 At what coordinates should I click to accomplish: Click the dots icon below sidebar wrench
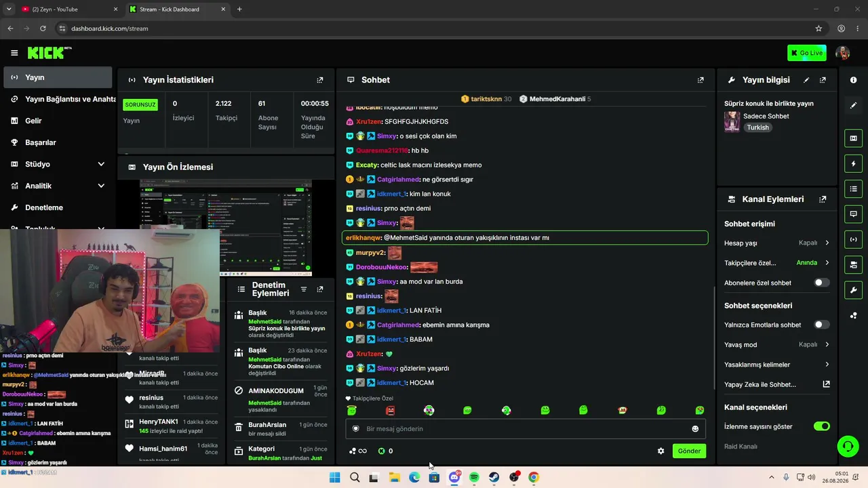click(853, 315)
